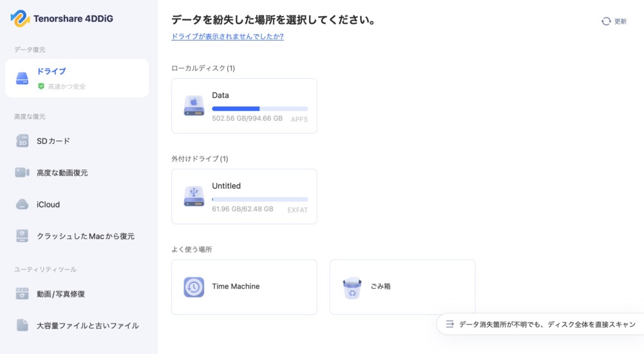644x354 pixels.
Task: Click the list icon in scan-whole-disk banner
Action: 450,324
